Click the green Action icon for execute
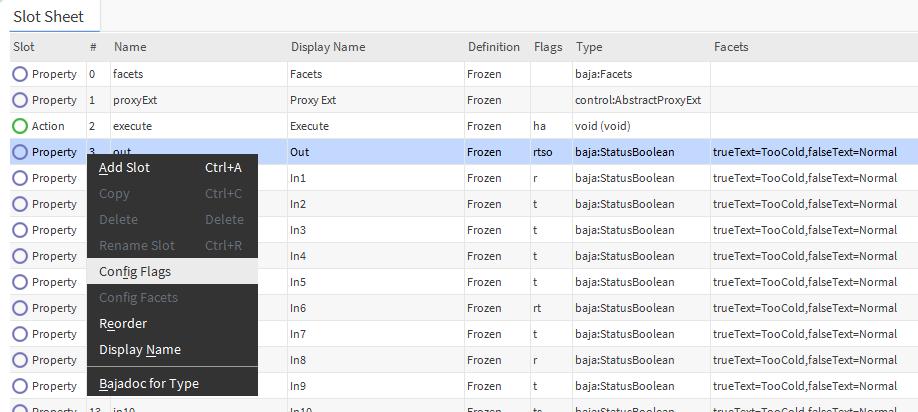 pyautogui.click(x=20, y=126)
